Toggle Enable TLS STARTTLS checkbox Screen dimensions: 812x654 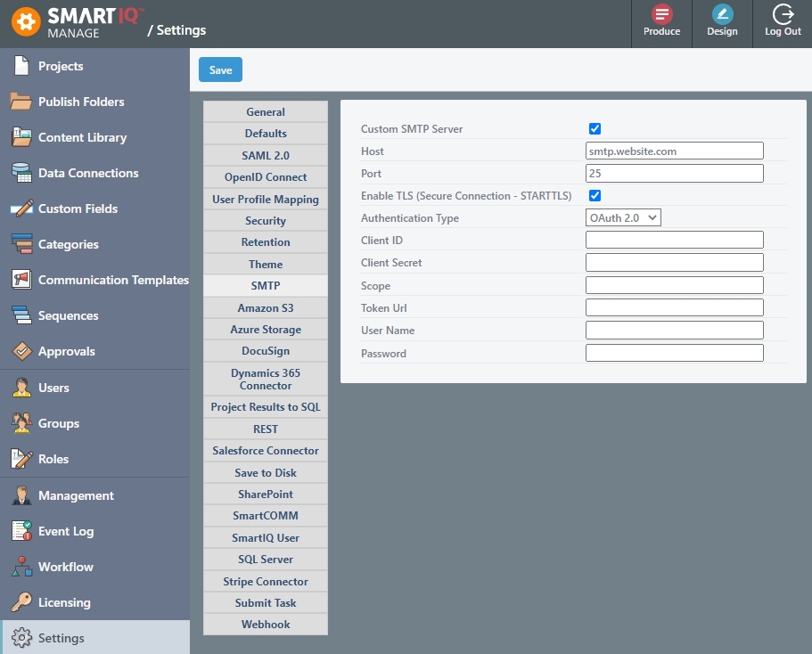coord(595,195)
